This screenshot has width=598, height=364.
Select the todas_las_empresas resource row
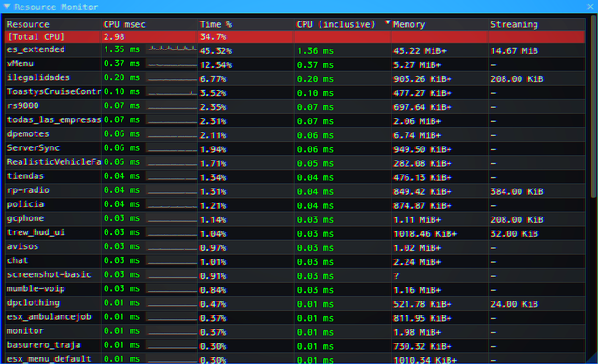point(295,120)
